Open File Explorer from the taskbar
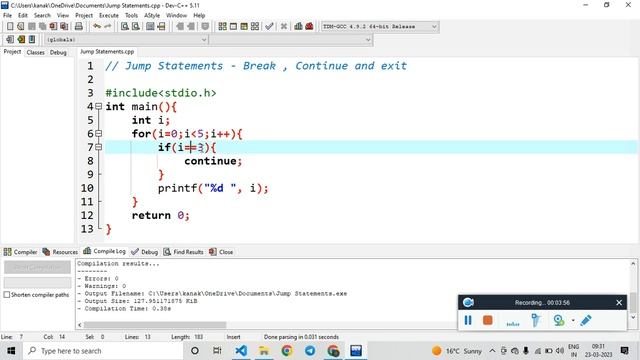Screen dimensions: 640x360 [264, 351]
